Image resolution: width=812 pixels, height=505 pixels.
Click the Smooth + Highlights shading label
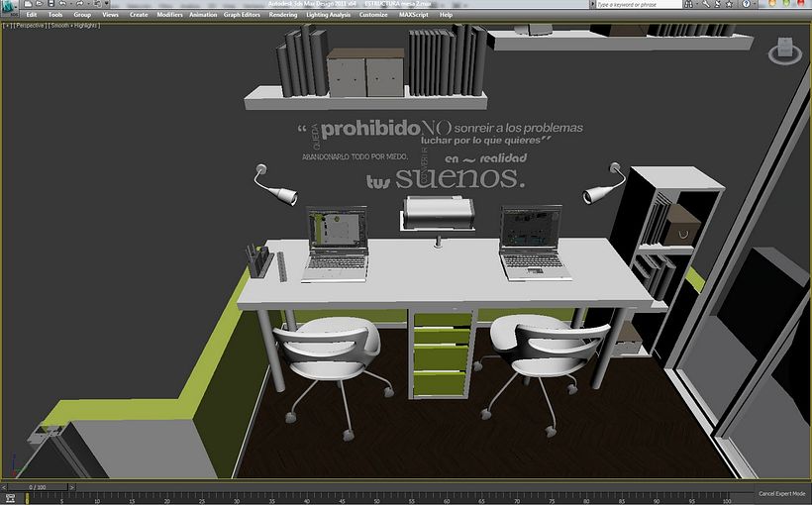tap(74, 26)
